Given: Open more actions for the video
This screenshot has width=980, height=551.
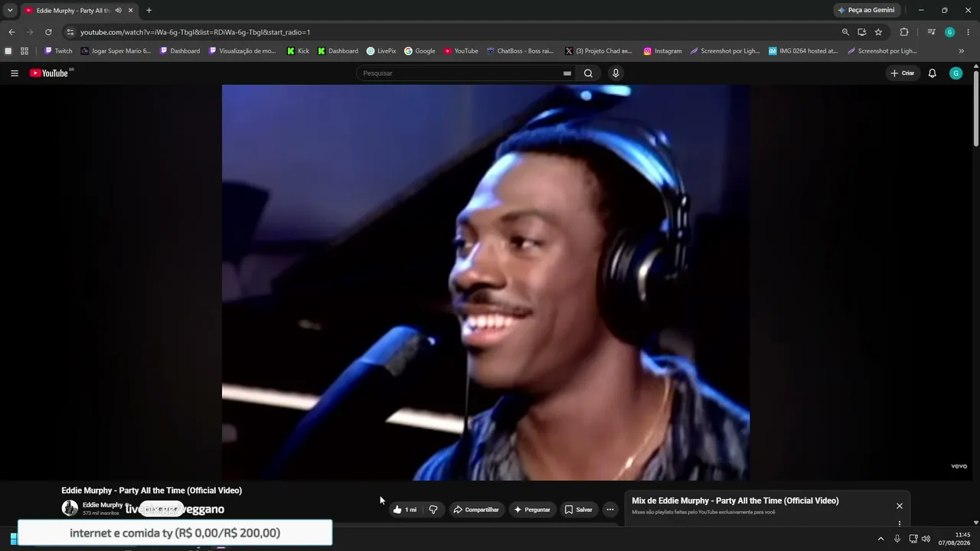Looking at the screenshot, I should 610,510.
